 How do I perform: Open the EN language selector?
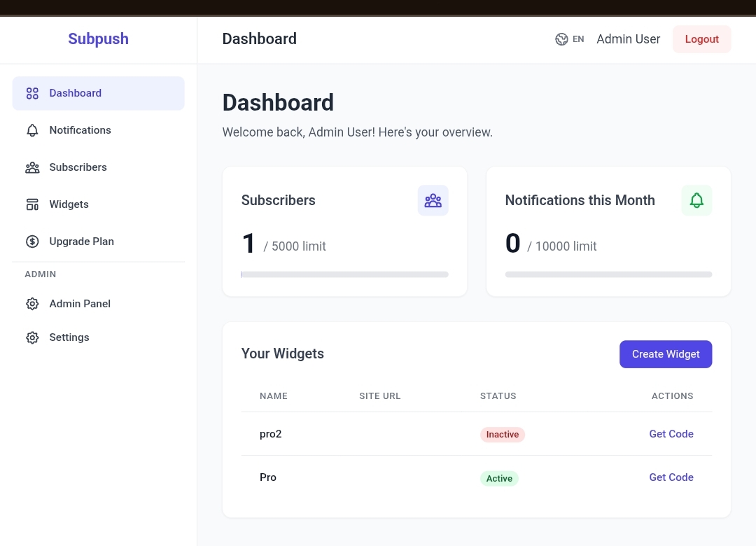tap(570, 39)
